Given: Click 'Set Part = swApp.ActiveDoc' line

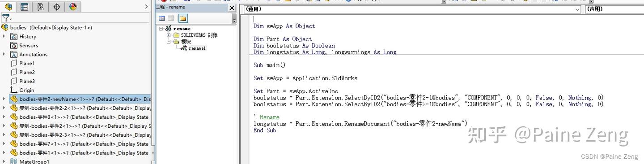Looking at the screenshot, I should [x=296, y=91].
